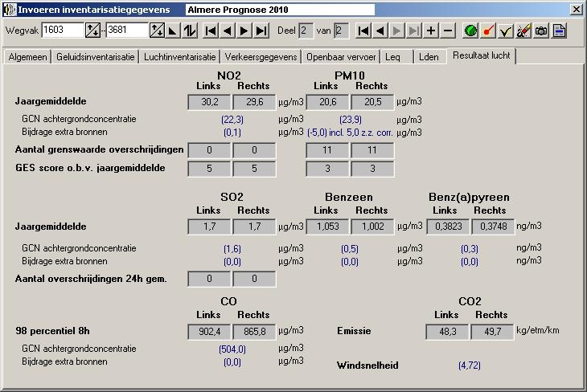Remove a Deel with the minus button
Image resolution: width=587 pixels, height=392 pixels.
[448, 31]
